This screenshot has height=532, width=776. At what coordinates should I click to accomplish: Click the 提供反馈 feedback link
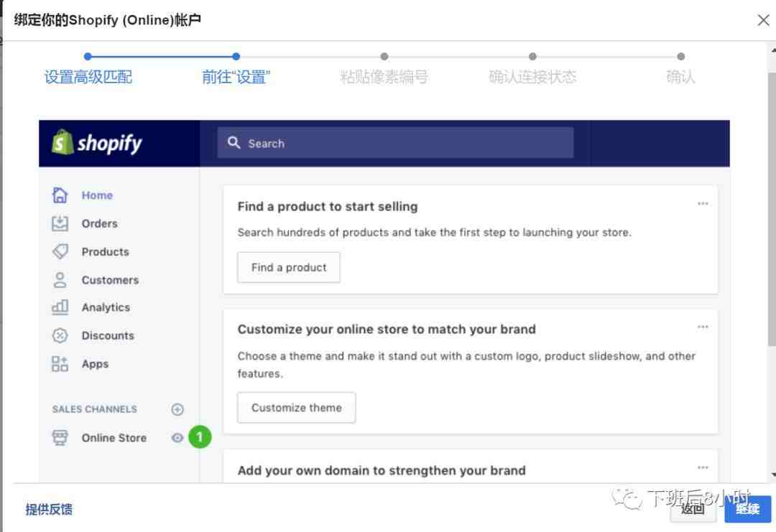(49, 510)
